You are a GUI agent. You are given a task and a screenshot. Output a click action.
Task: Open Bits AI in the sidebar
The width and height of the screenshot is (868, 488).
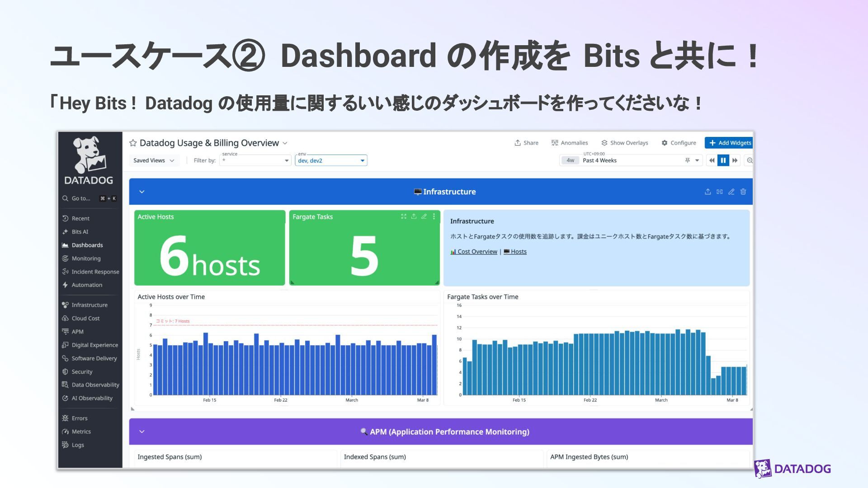tap(80, 232)
